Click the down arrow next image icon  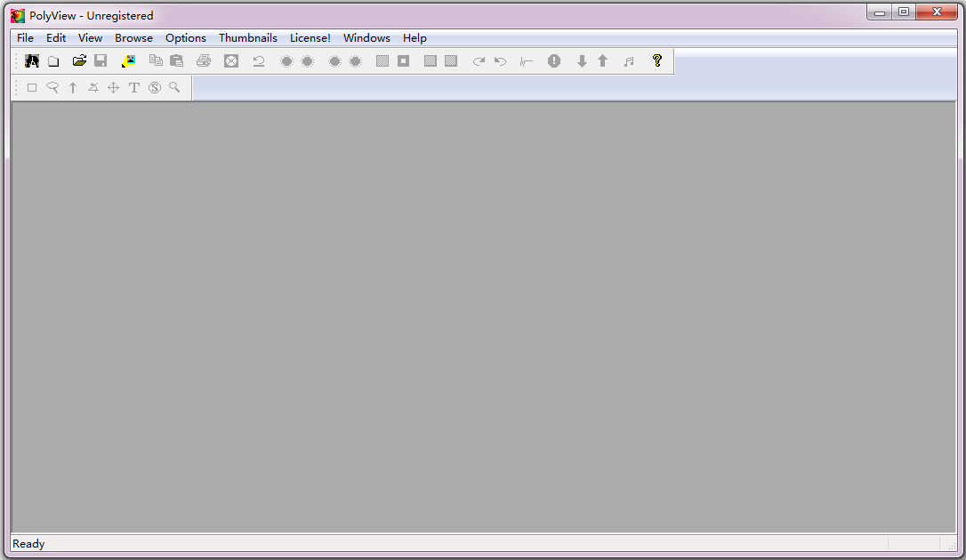pos(582,61)
